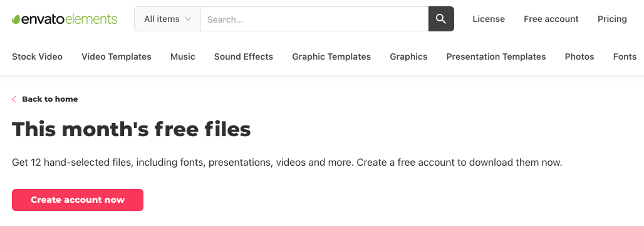This screenshot has width=644, height=226.
Task: Open the Music category
Action: click(x=183, y=56)
